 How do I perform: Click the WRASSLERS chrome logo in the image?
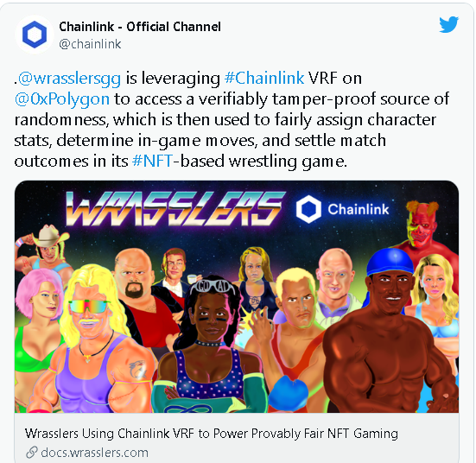click(x=175, y=209)
